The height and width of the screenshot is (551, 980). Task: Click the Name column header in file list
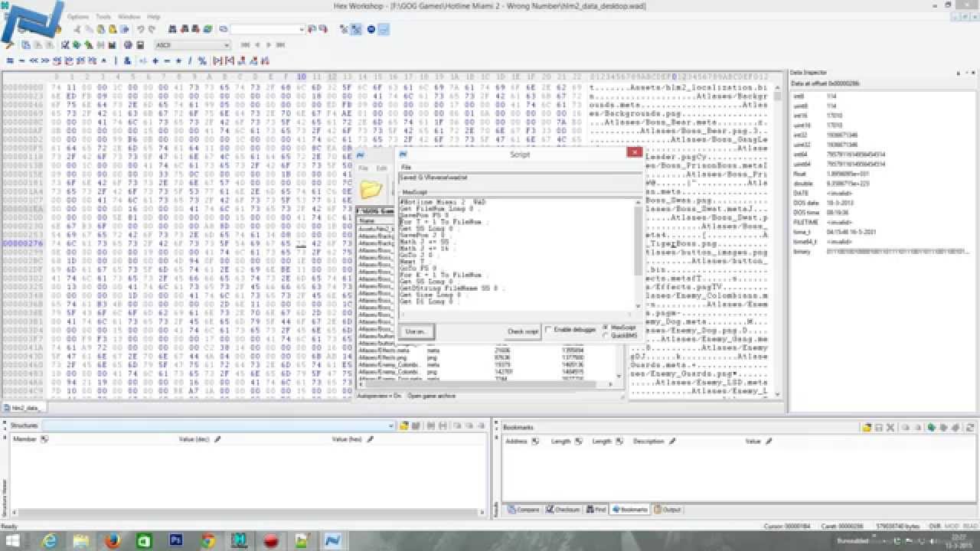[x=375, y=220]
